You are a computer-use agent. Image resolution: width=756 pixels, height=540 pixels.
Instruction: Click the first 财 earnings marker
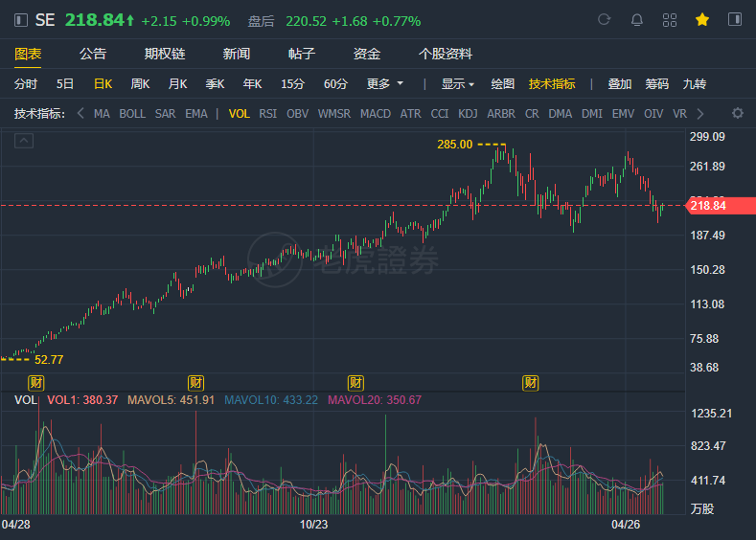(x=36, y=383)
